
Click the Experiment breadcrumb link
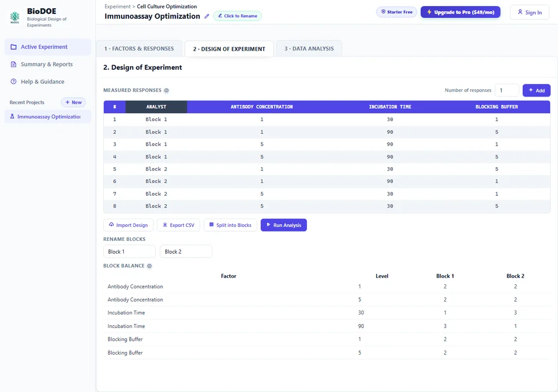coord(117,6)
